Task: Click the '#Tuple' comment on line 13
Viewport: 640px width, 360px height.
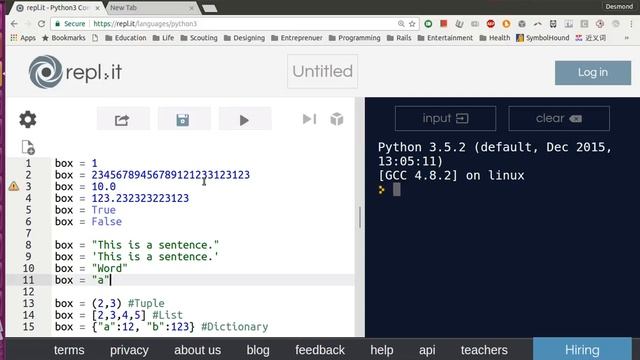Action: point(146,303)
